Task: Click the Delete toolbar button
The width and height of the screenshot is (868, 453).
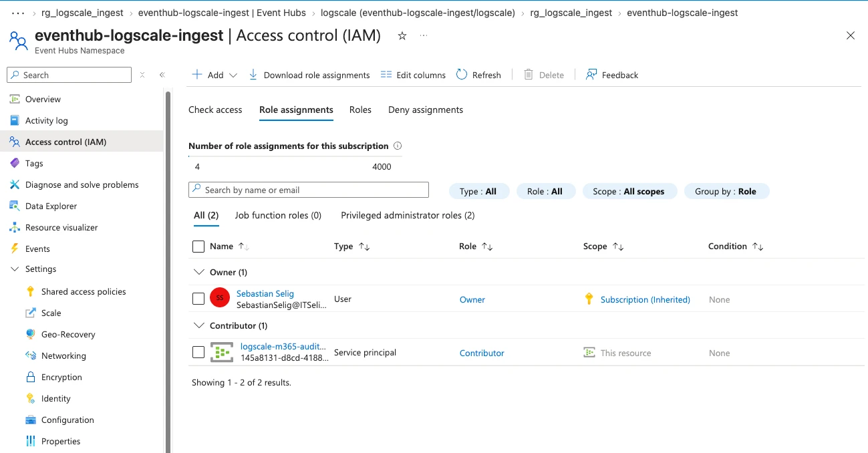Action: click(544, 75)
